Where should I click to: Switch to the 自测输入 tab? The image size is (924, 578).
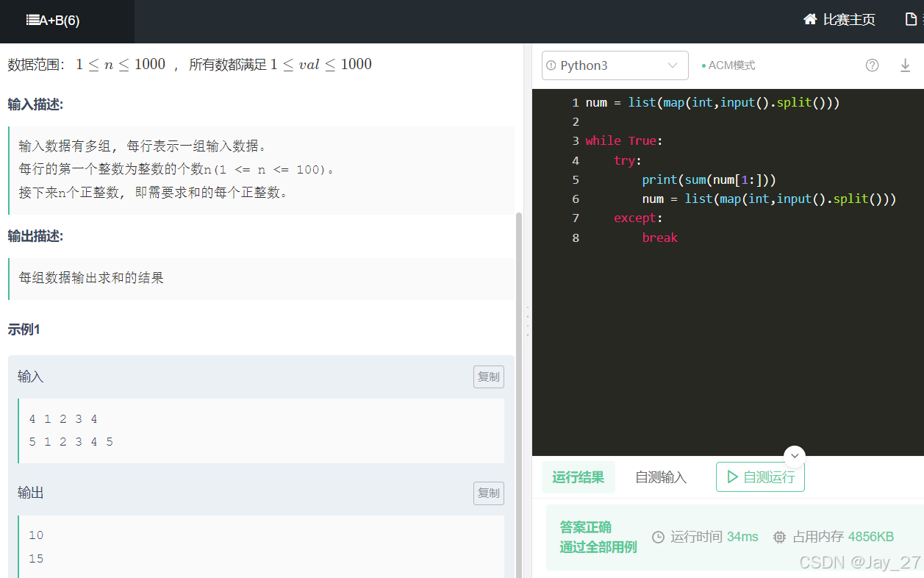tap(661, 477)
